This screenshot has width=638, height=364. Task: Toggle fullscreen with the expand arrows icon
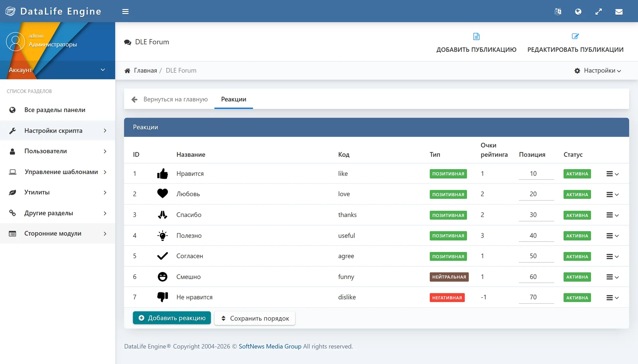pos(599,12)
